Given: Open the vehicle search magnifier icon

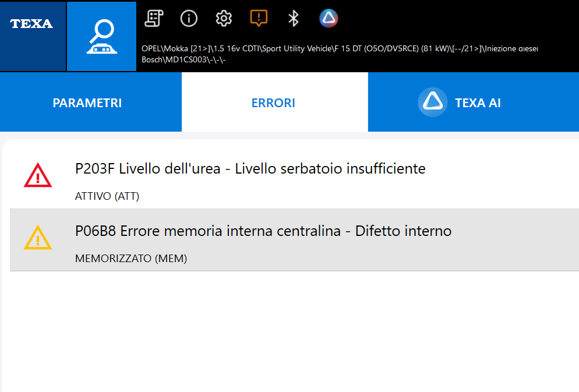Looking at the screenshot, I should pos(101,36).
